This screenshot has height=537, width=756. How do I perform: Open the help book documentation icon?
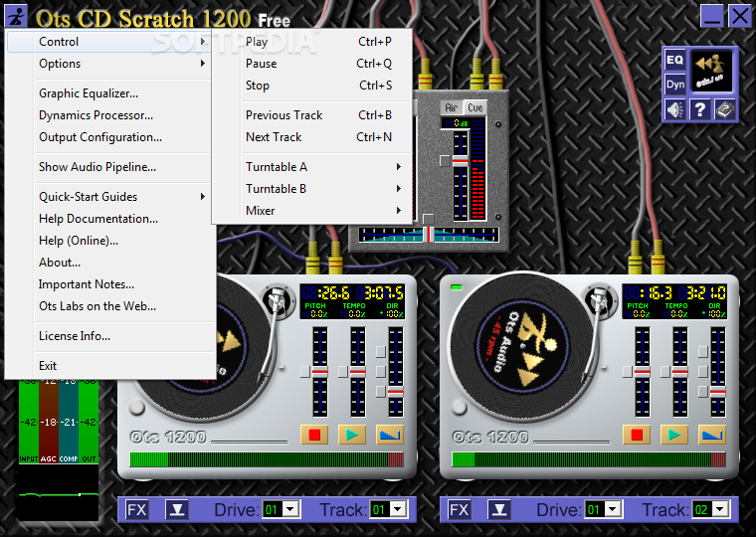[x=724, y=110]
